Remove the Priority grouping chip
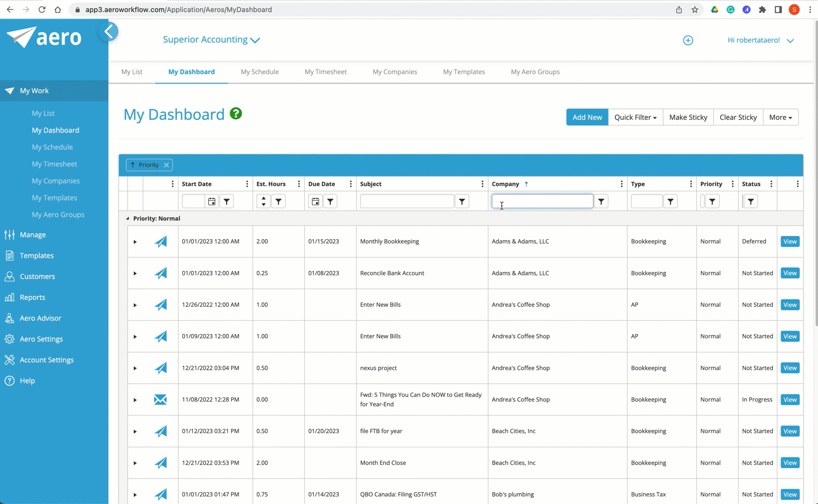Viewport: 818px width, 504px height. (x=166, y=165)
